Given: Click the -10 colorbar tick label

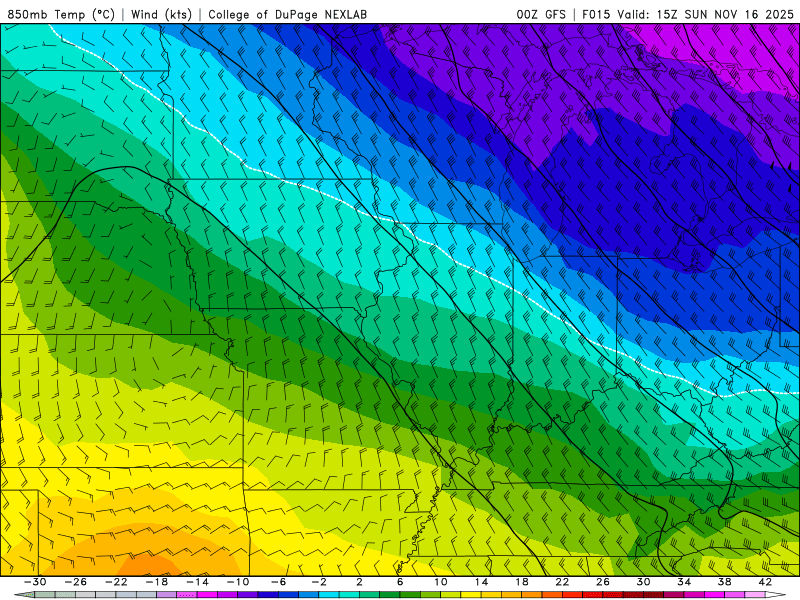Looking at the screenshot, I should pos(238,582).
